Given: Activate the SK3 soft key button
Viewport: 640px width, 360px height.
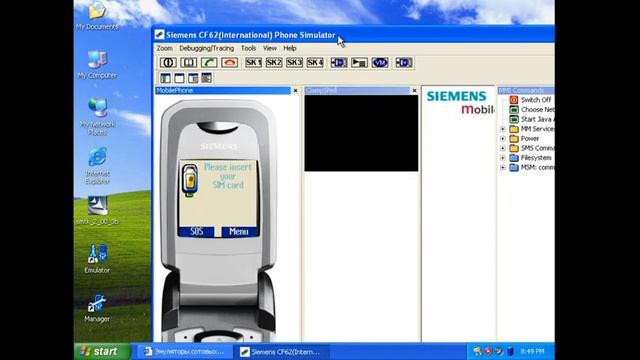Looking at the screenshot, I should (294, 62).
